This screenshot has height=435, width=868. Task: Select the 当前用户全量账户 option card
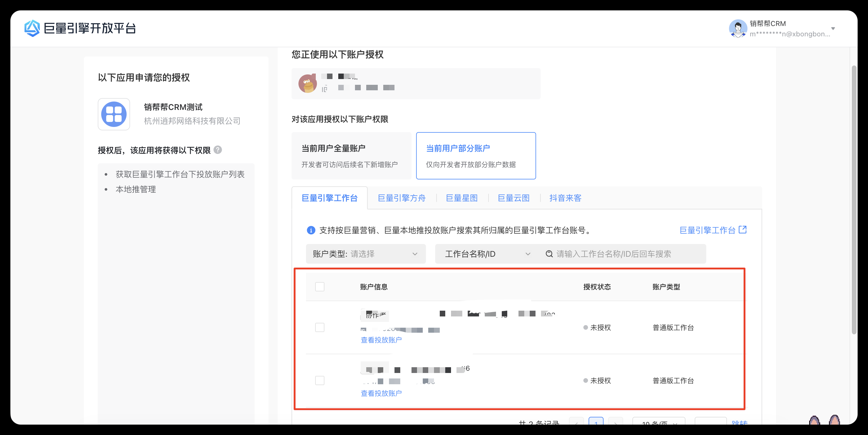352,156
